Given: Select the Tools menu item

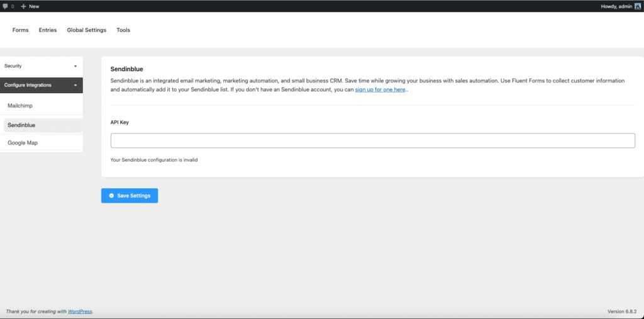Looking at the screenshot, I should point(123,30).
